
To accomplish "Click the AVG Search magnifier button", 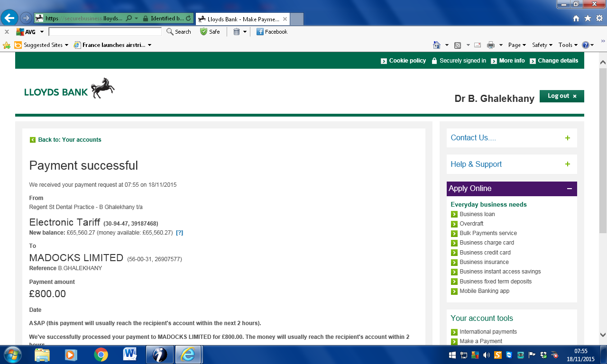I will (x=179, y=32).
